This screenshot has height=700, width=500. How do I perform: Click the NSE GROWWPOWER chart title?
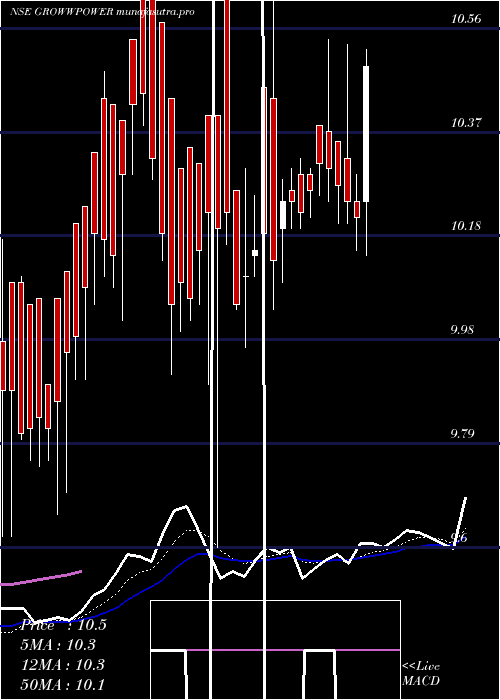coord(102,12)
